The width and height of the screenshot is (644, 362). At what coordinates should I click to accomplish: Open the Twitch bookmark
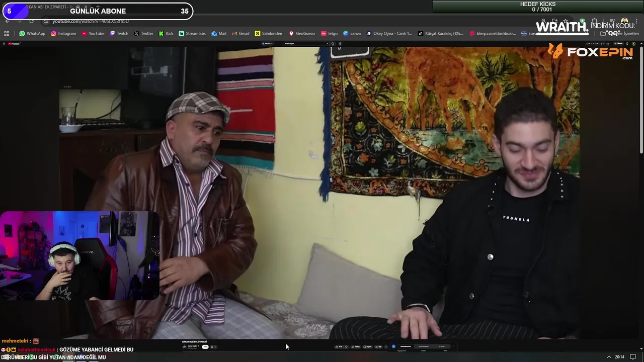pos(119,33)
